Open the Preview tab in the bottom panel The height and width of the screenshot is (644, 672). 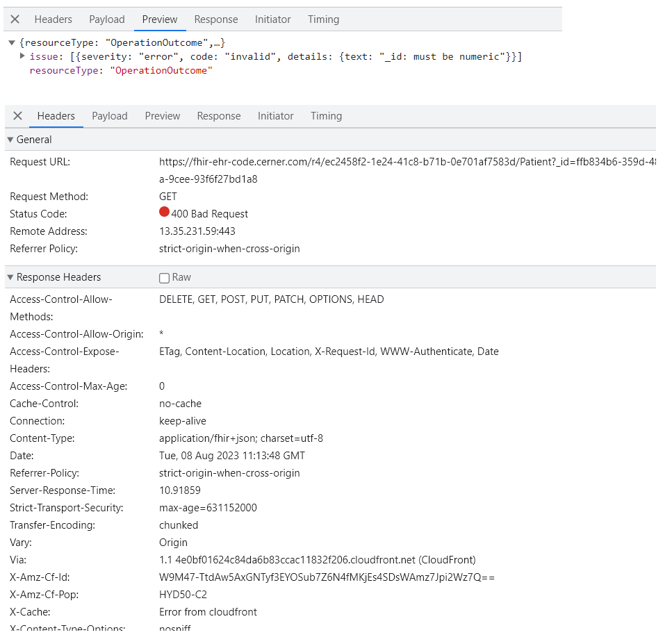tap(162, 116)
